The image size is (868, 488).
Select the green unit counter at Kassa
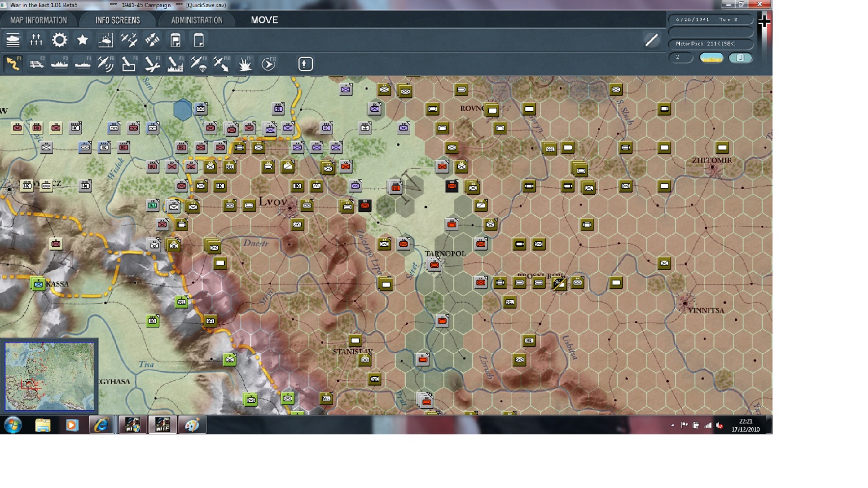[x=38, y=284]
